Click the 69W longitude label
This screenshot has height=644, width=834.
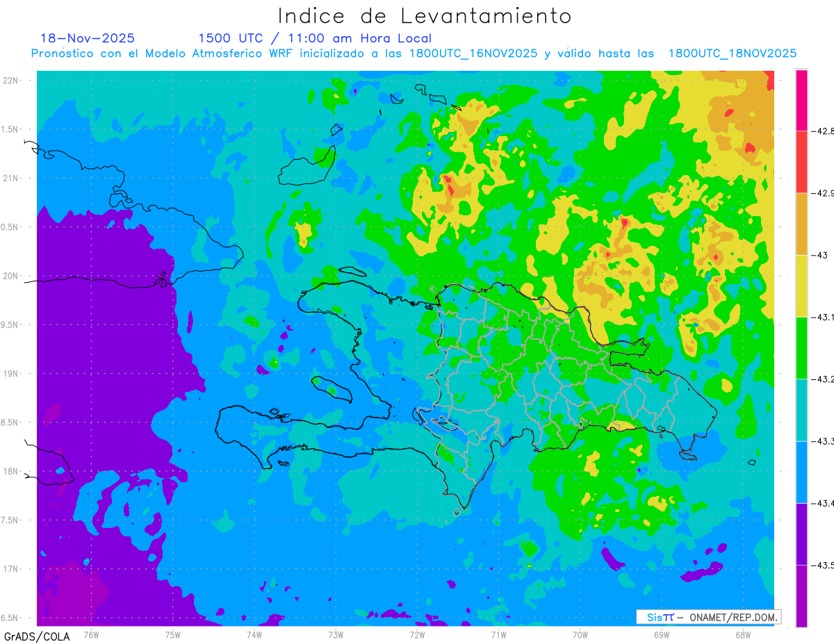pyautogui.click(x=662, y=634)
